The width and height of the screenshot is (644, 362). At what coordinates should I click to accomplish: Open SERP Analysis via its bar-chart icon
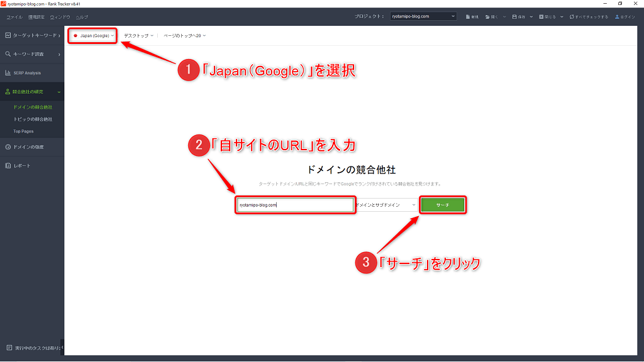click(x=8, y=73)
